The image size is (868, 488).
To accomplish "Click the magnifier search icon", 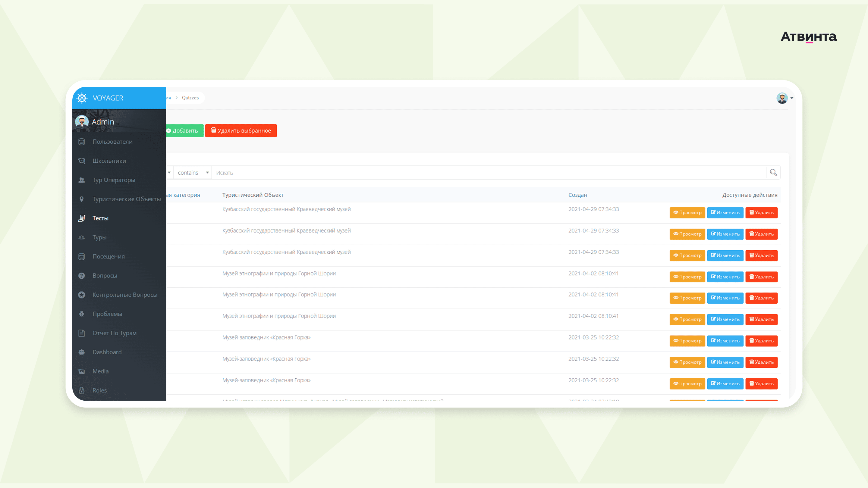I will tap(773, 172).
